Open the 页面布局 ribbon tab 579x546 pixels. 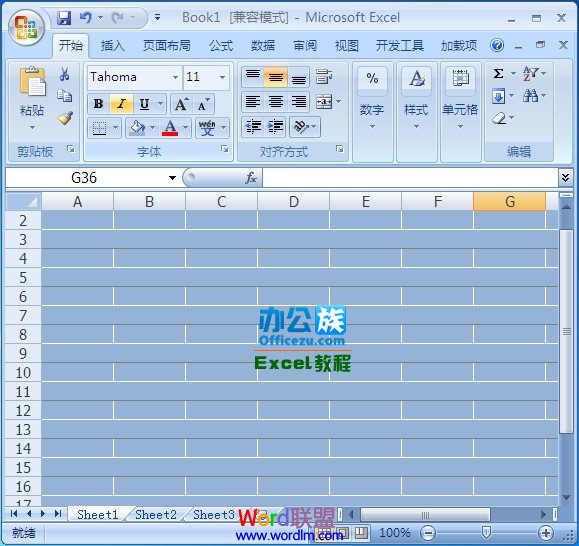tap(167, 45)
